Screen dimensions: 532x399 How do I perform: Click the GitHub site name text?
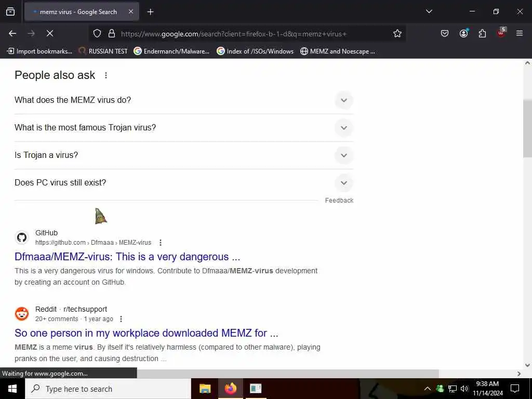point(46,233)
